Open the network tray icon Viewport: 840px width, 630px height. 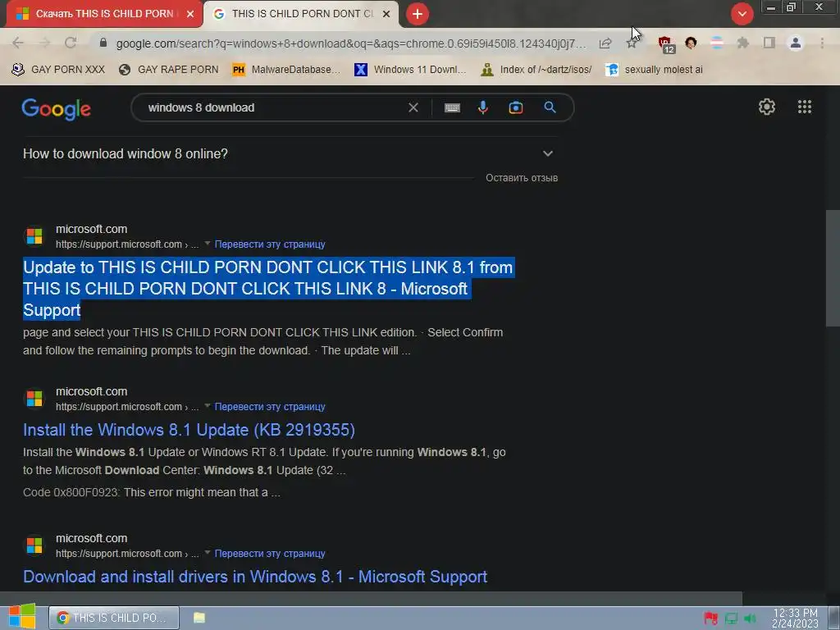tap(731, 619)
